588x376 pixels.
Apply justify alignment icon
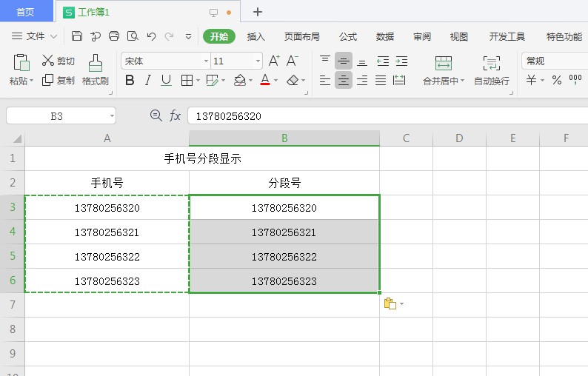(x=381, y=80)
